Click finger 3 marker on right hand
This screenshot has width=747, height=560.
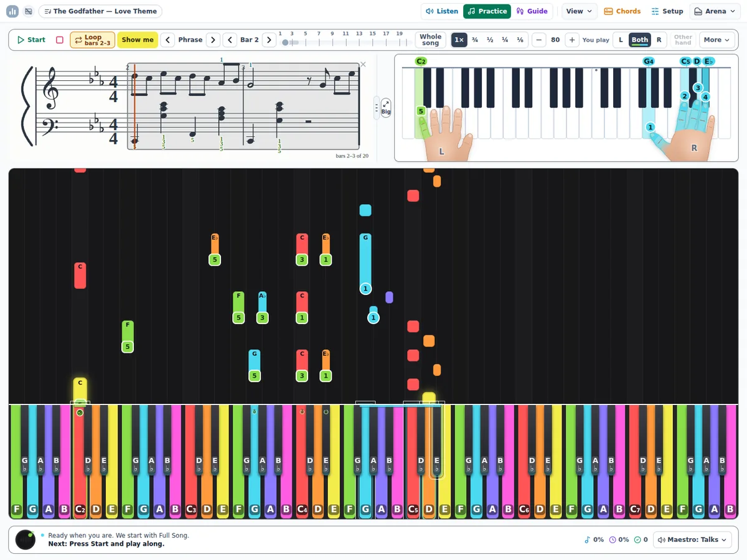(x=698, y=88)
